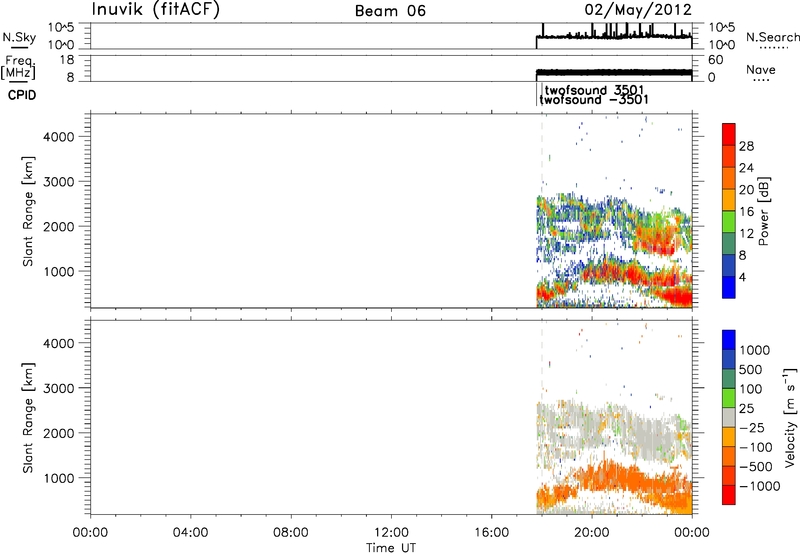
Task: Click power panel 'Slant Range [km]' label
Action: tap(28, 211)
